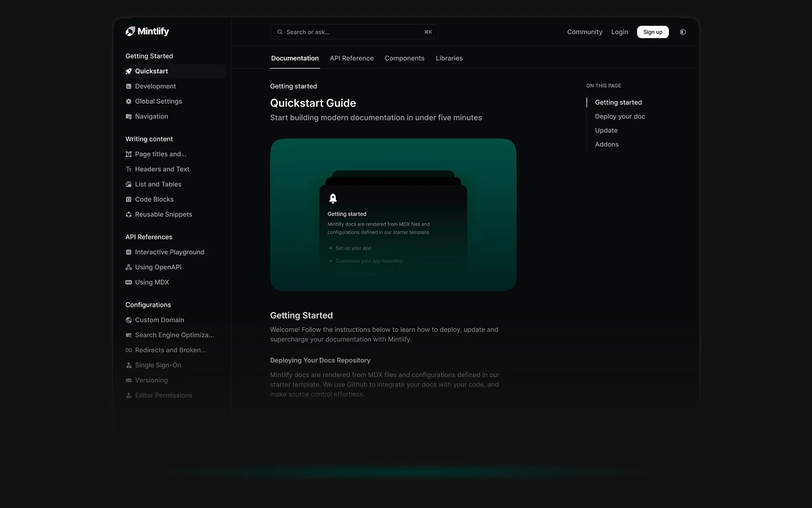The height and width of the screenshot is (508, 812).
Task: Open the Components tab
Action: [404, 58]
